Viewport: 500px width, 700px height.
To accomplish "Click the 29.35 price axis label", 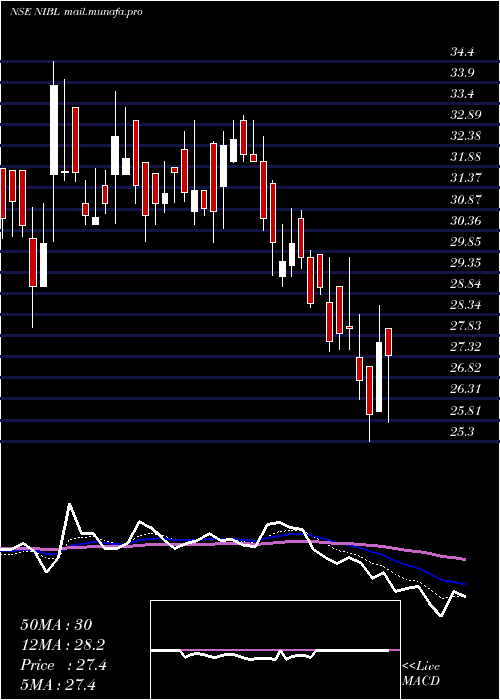I will tap(466, 263).
